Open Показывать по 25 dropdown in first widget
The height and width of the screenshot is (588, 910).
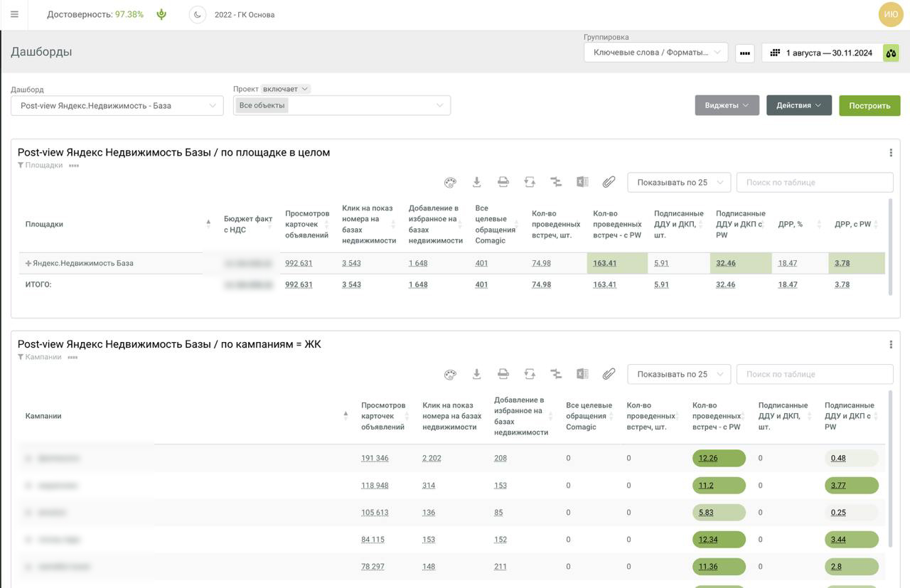(x=679, y=183)
